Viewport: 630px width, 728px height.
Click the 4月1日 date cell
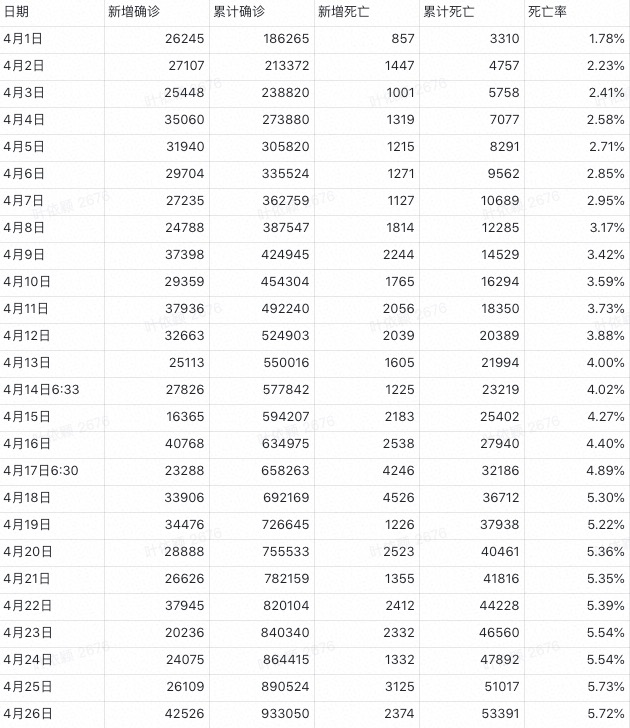click(24, 39)
